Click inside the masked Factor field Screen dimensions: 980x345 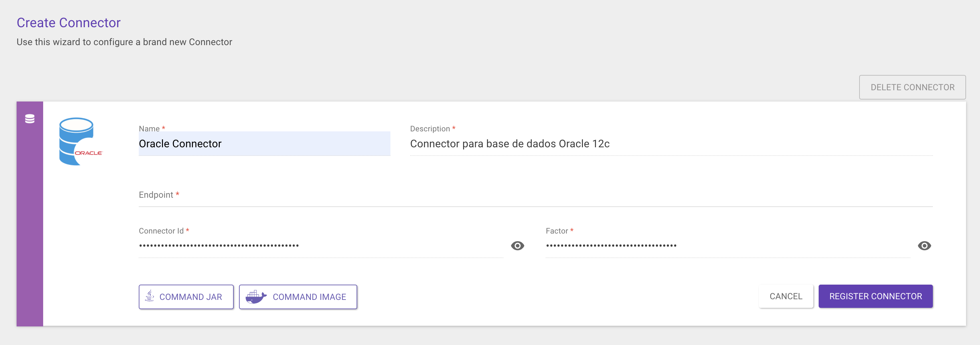[x=727, y=245]
